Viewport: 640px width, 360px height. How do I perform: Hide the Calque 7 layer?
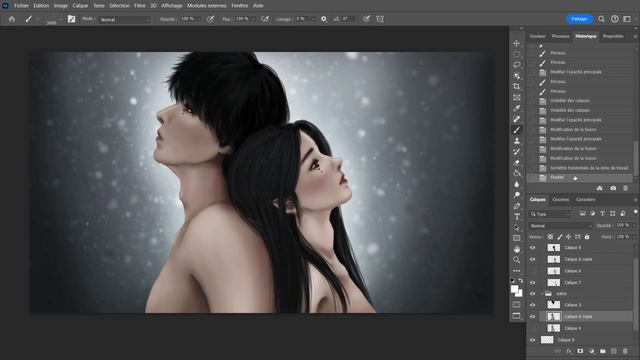(533, 282)
